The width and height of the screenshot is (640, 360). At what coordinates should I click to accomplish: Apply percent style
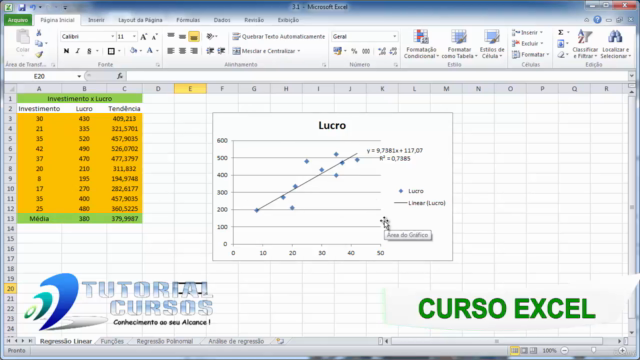pyautogui.click(x=354, y=51)
